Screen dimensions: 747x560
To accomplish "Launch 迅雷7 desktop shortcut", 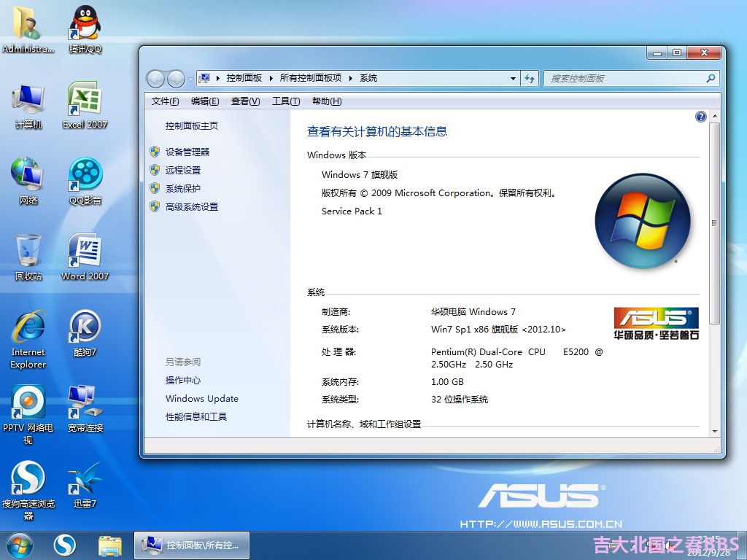I will 85,485.
